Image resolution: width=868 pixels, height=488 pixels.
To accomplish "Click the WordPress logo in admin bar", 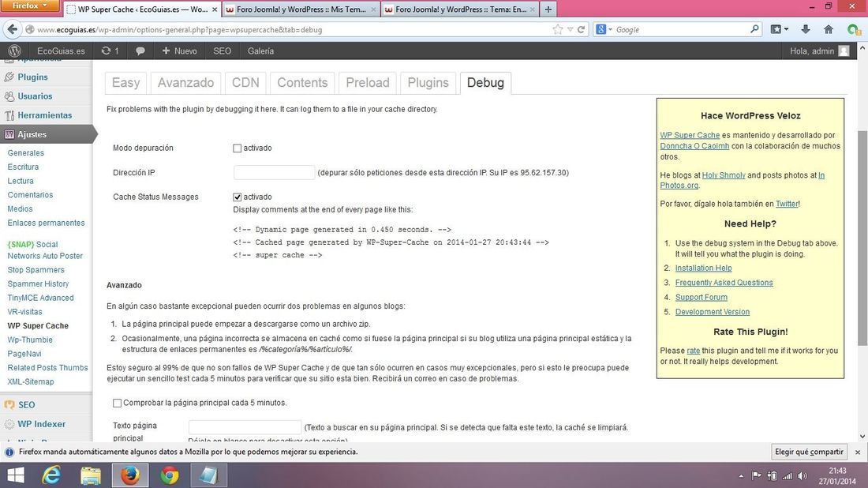I will 15,51.
